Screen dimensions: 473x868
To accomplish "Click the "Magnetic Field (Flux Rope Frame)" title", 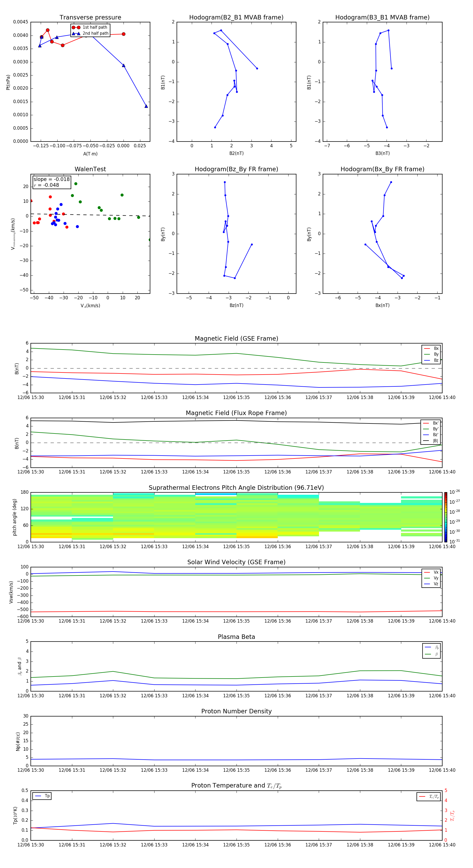I will tap(236, 413).
